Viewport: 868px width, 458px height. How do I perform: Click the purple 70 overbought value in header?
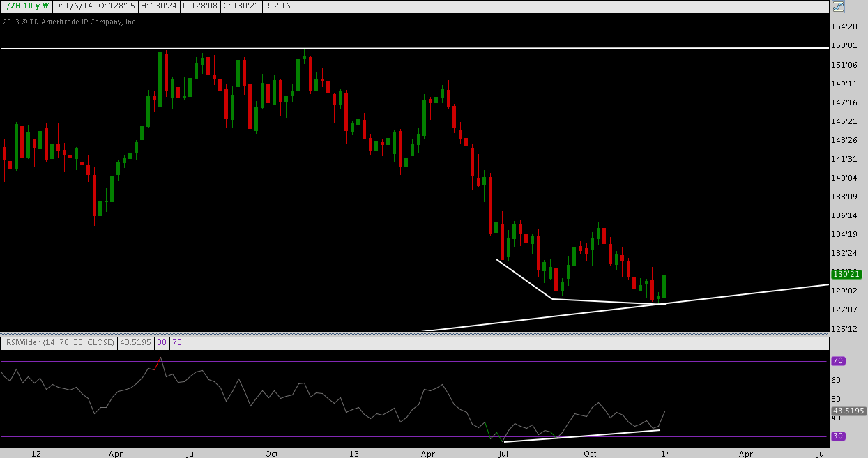point(177,343)
